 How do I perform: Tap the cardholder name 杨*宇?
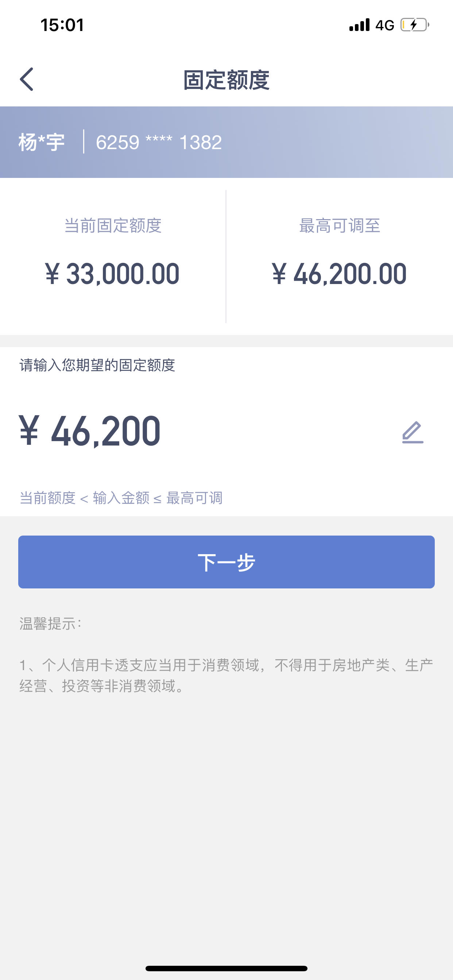42,142
